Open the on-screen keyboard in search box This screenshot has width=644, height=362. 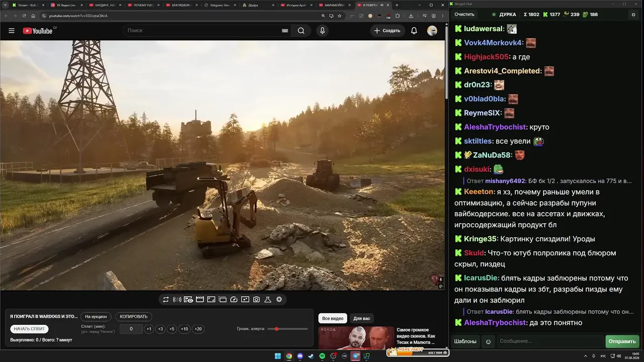pos(285,31)
